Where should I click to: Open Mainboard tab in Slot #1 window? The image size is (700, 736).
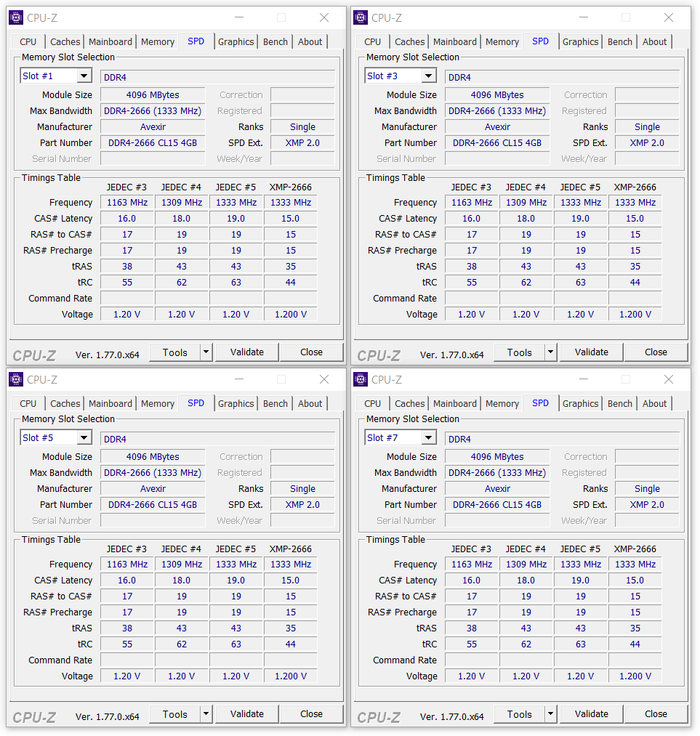[110, 41]
